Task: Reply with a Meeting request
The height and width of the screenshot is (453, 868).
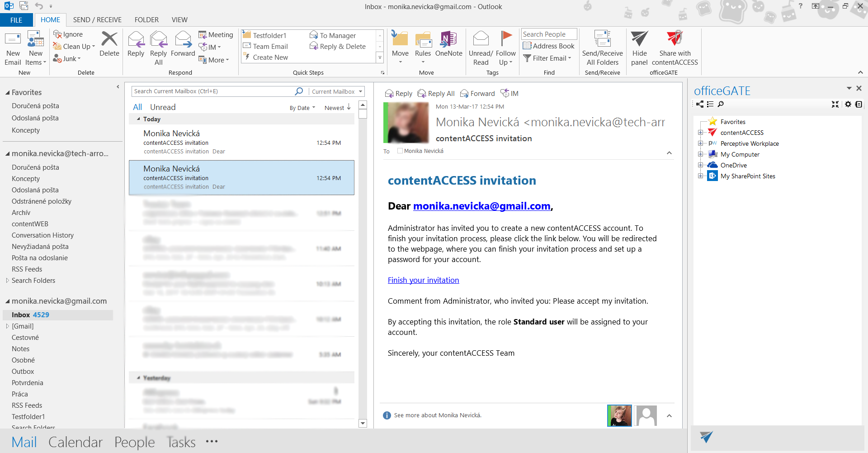Action: tap(216, 35)
